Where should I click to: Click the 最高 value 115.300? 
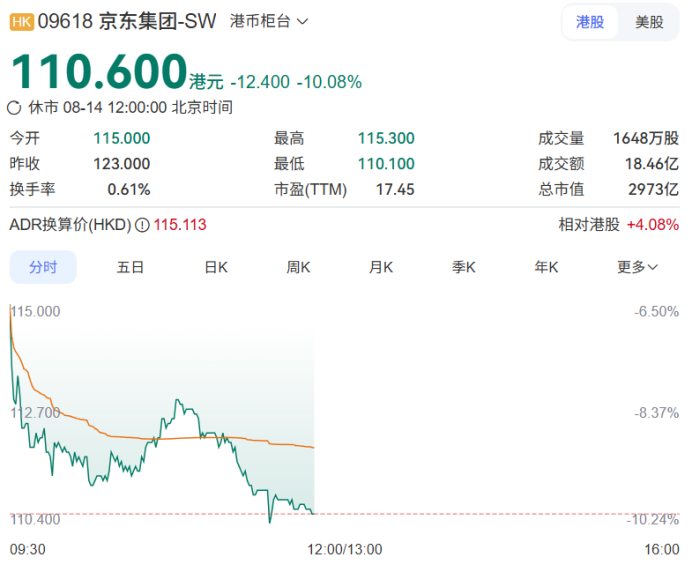pyautogui.click(x=386, y=139)
